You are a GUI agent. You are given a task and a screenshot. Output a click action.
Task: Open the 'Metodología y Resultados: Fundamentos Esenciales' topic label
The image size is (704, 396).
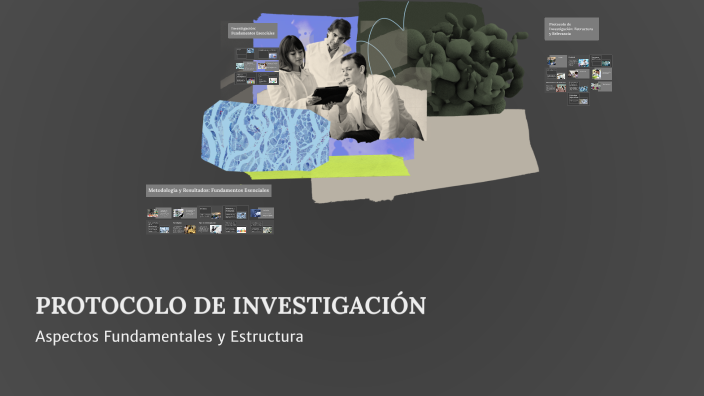(x=208, y=190)
